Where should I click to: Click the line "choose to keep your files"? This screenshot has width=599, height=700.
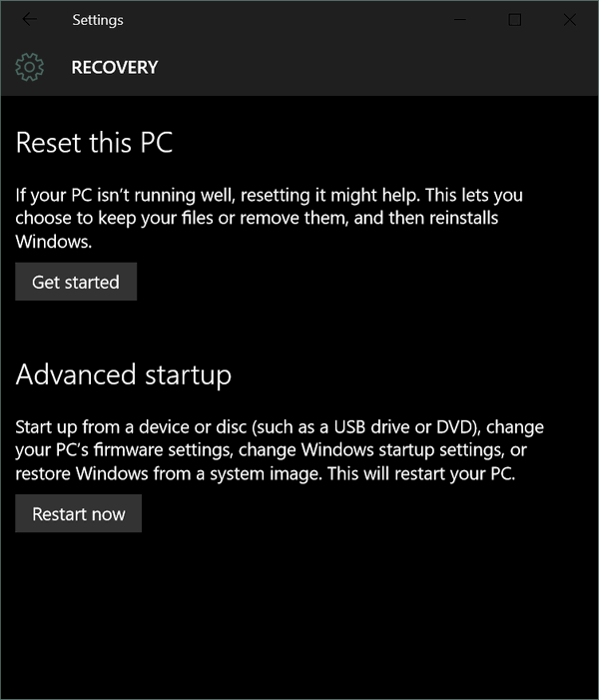click(257, 219)
